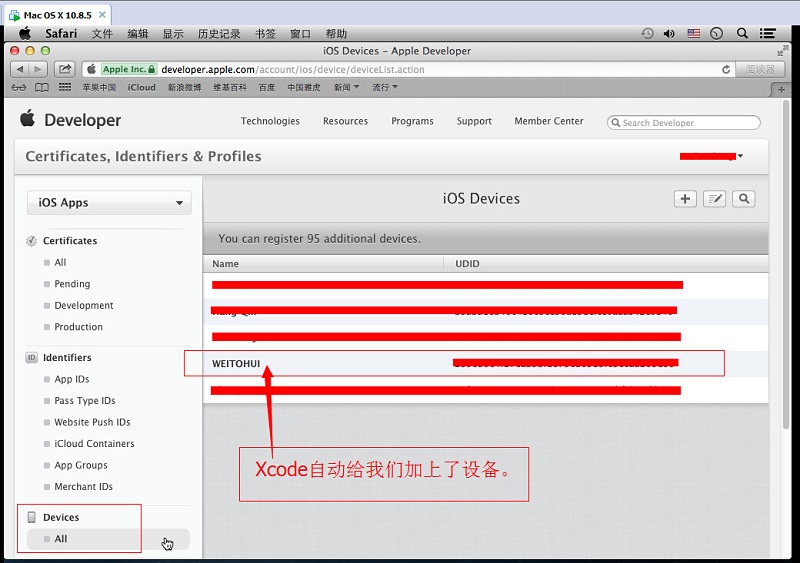The image size is (800, 563).
Task: Select All under Devices
Action: 61,538
